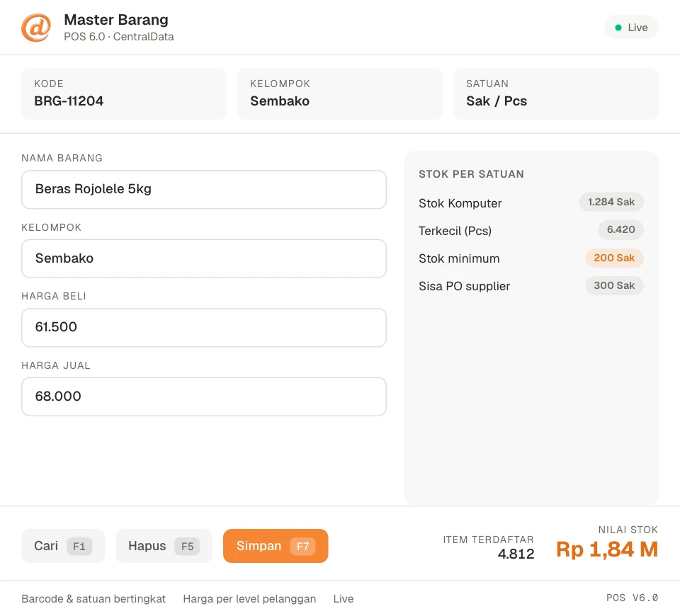Click the HARGA JUAL field label
This screenshot has width=680, height=616.
pos(56,366)
